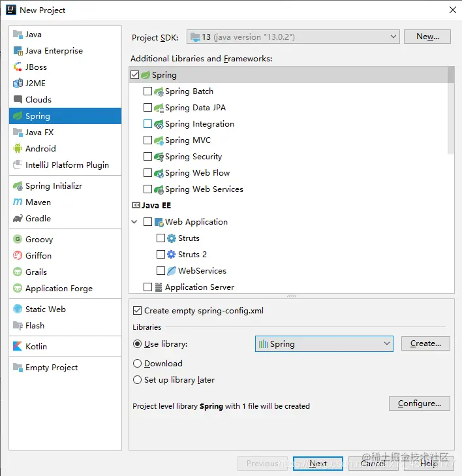Viewport: 462px width, 476px height.
Task: Select the Maven project type label
Action: pyautogui.click(x=38, y=202)
